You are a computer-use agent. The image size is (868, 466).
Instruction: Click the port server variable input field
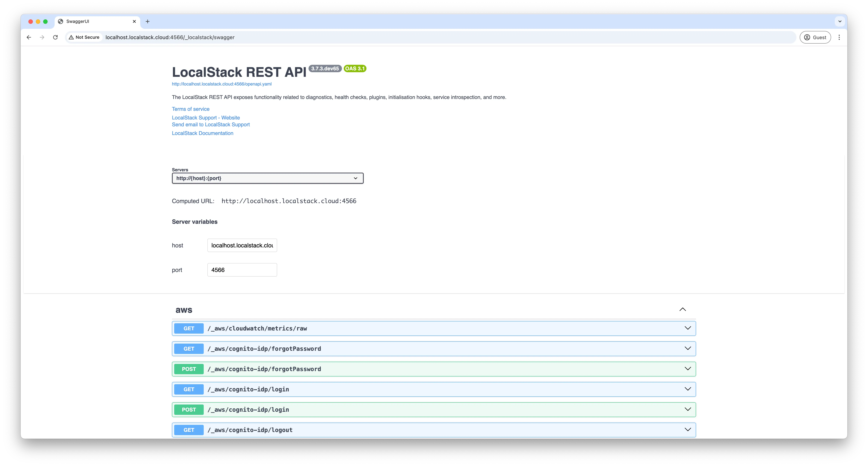(x=242, y=270)
